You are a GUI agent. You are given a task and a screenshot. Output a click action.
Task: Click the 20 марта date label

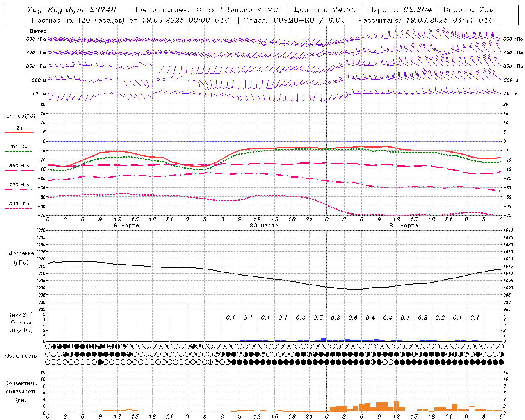coord(264,226)
